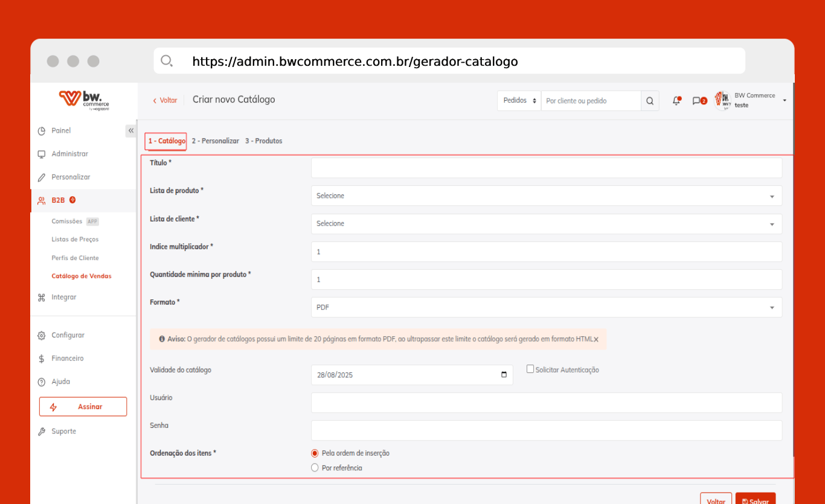825x504 pixels.
Task: Click the Assinar button
Action: click(83, 407)
